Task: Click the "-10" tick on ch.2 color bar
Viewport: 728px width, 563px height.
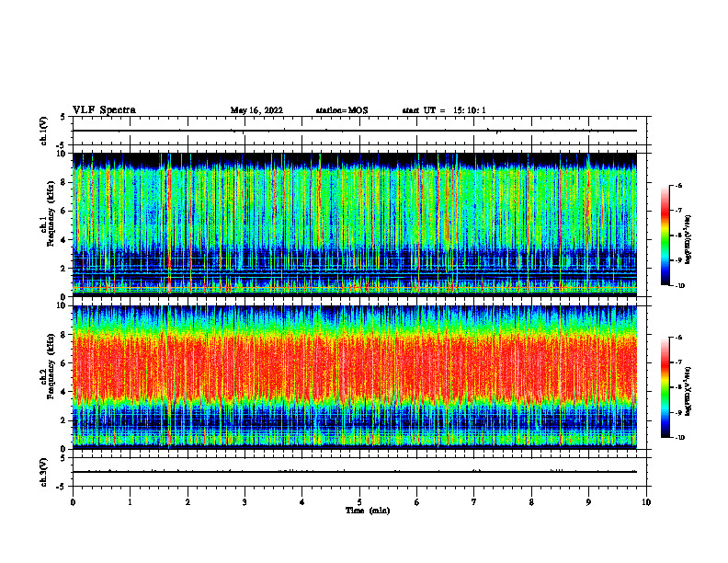Action: 680,437
